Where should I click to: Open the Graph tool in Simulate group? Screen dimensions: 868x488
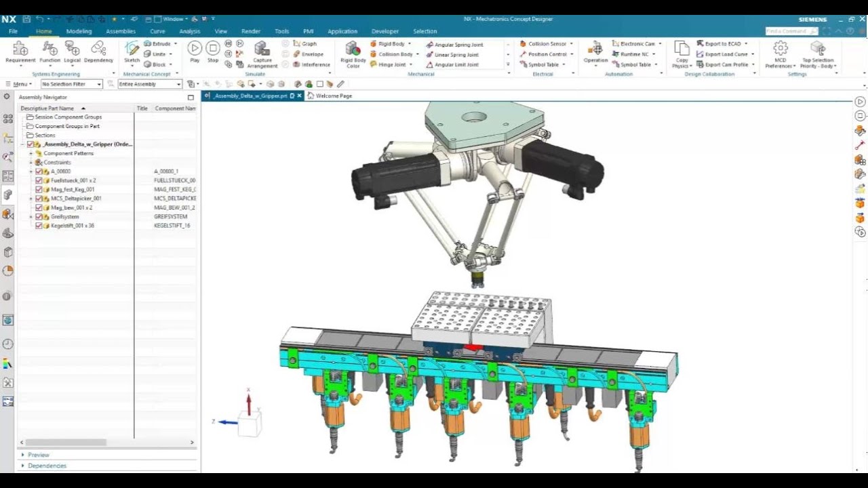pyautogui.click(x=304, y=43)
